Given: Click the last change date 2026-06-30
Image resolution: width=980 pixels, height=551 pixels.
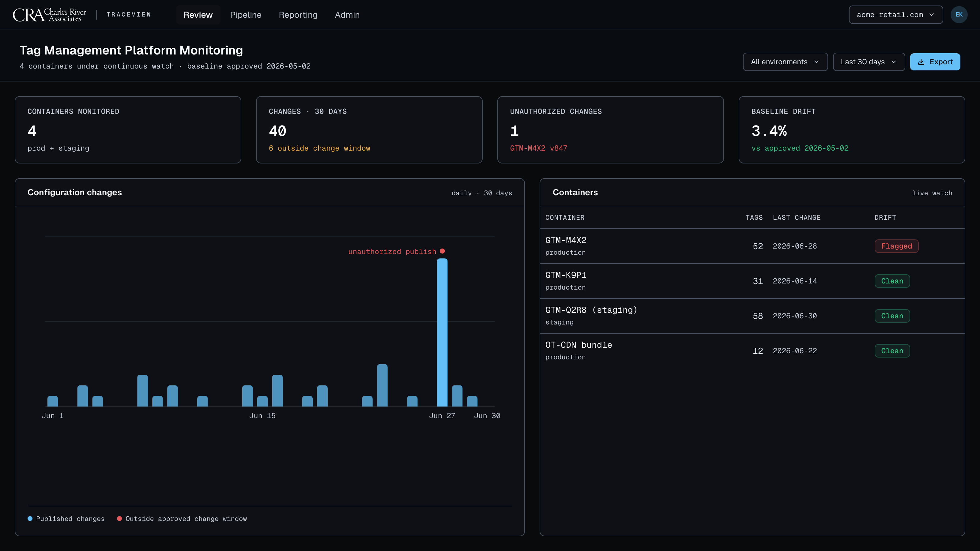Looking at the screenshot, I should click(x=795, y=316).
